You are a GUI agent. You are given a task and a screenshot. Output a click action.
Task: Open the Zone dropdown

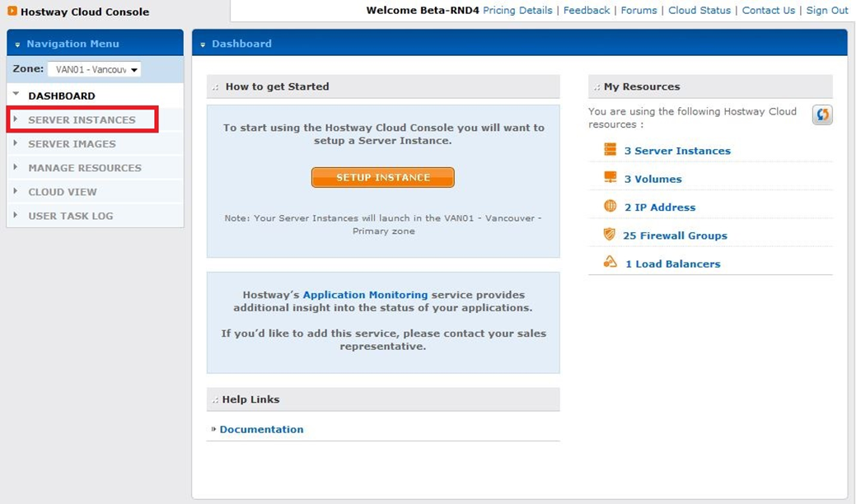[94, 69]
